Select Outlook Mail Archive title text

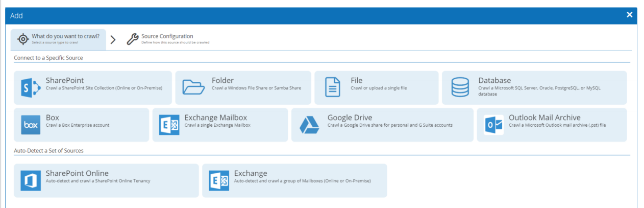(544, 118)
